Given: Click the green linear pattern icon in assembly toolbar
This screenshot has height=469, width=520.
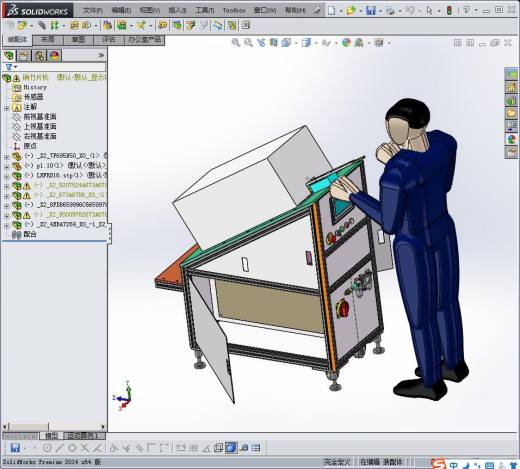Looking at the screenshot, I should click(x=55, y=25).
